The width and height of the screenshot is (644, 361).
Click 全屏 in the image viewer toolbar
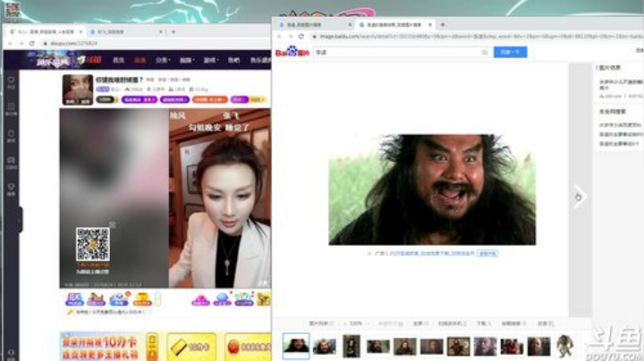(x=420, y=323)
